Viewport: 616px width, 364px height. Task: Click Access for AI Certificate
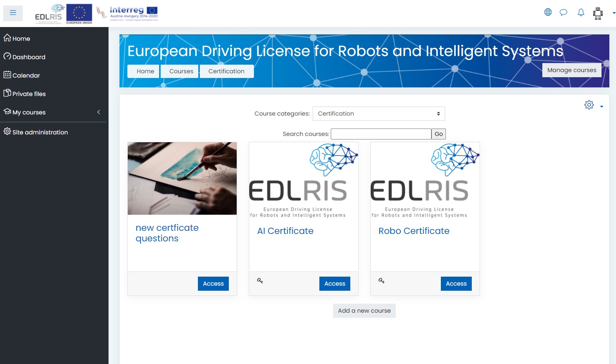[x=335, y=284]
